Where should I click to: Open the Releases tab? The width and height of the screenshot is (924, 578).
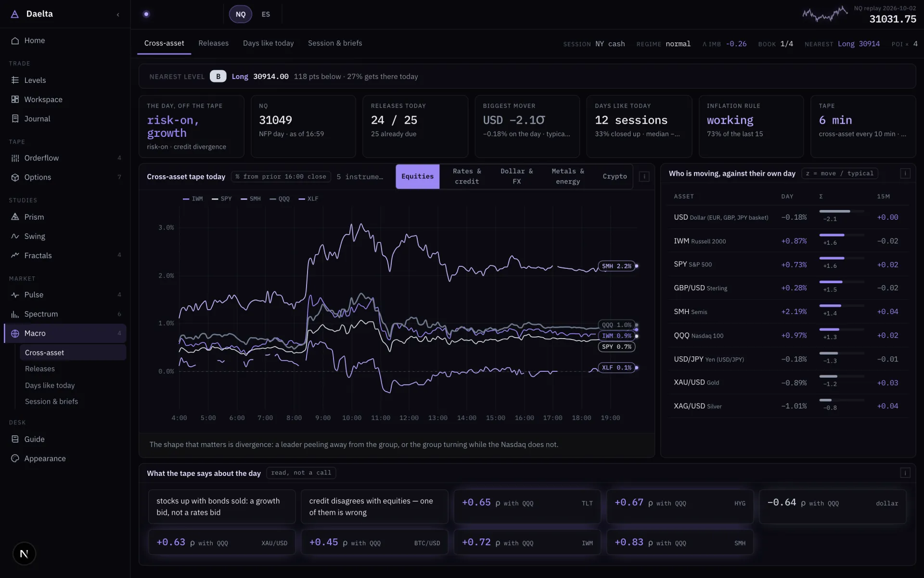point(213,43)
